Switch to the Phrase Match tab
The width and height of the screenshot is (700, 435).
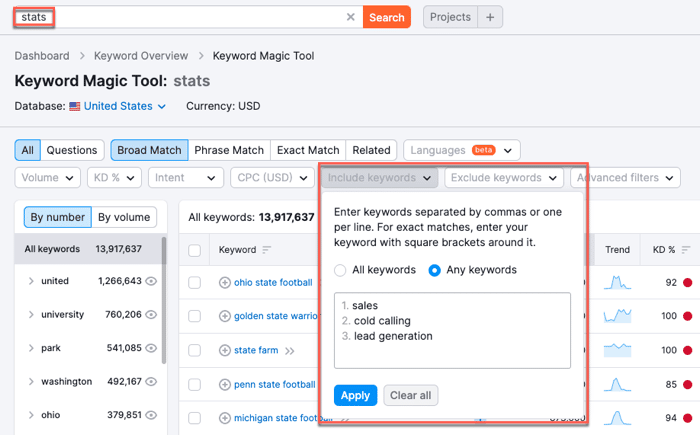[x=229, y=150]
